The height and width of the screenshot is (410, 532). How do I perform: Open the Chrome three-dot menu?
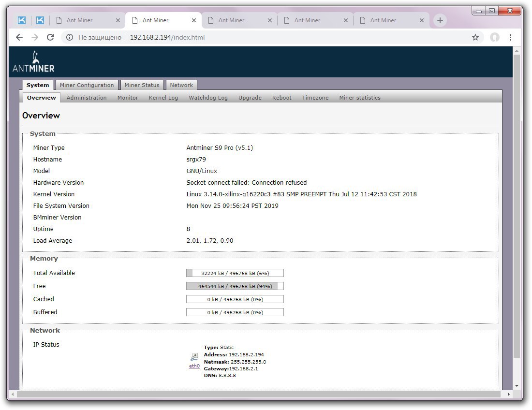pyautogui.click(x=510, y=37)
